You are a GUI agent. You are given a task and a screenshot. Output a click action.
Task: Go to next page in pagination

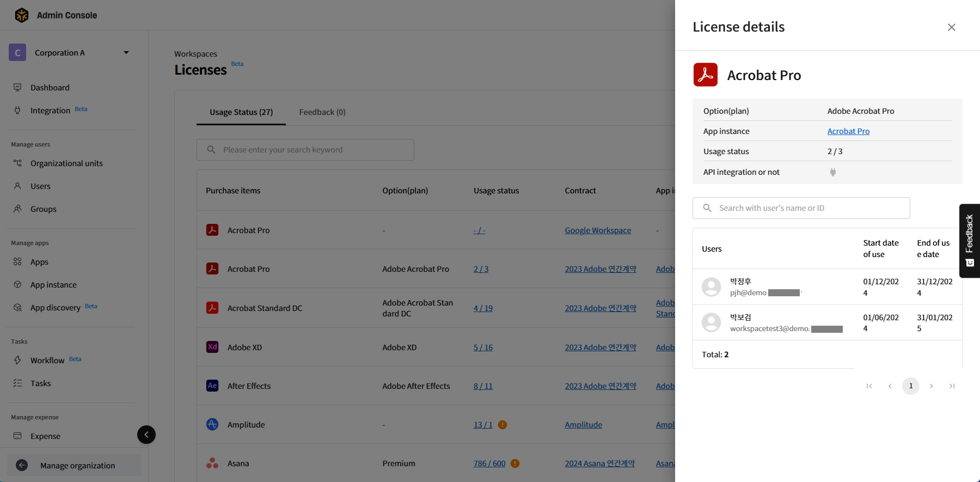(932, 386)
